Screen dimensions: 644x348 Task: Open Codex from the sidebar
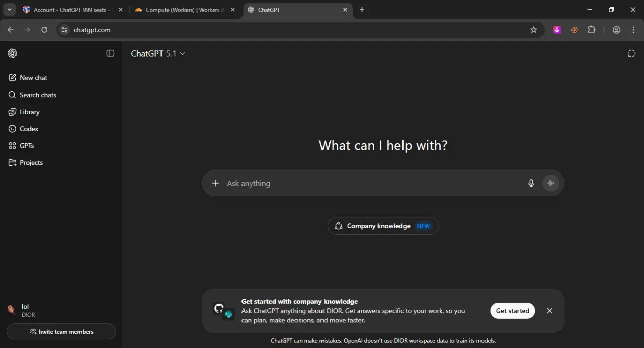coord(61,129)
